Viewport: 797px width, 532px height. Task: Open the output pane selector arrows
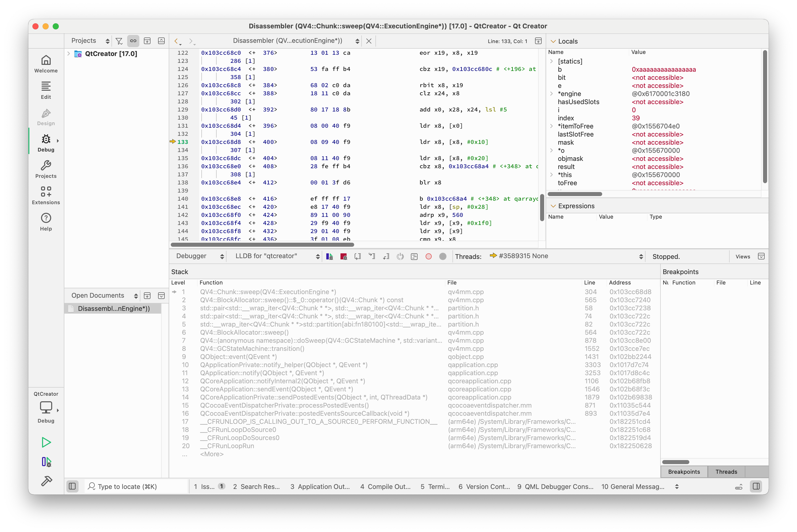[677, 487]
